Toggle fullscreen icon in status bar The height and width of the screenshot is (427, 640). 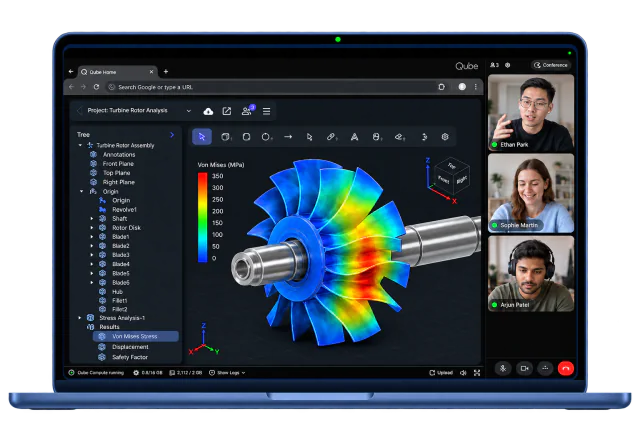coord(477,373)
